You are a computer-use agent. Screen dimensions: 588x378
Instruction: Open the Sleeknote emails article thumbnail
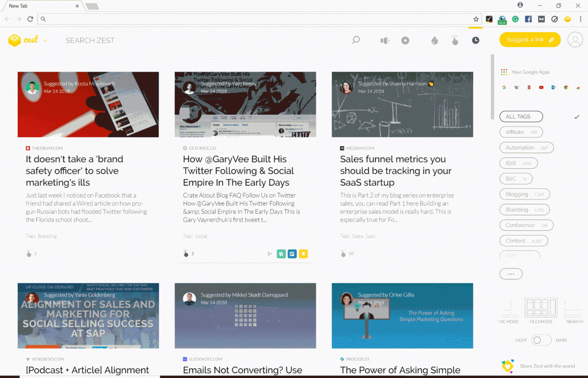(245, 316)
